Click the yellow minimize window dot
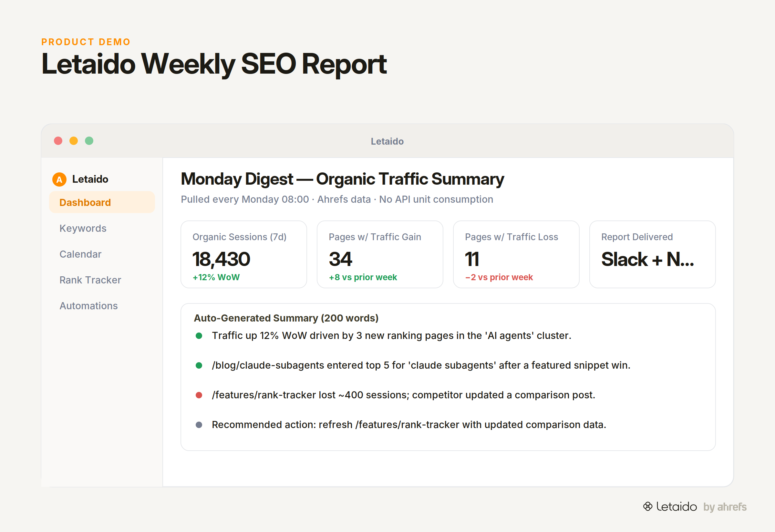The width and height of the screenshot is (775, 532). click(74, 141)
